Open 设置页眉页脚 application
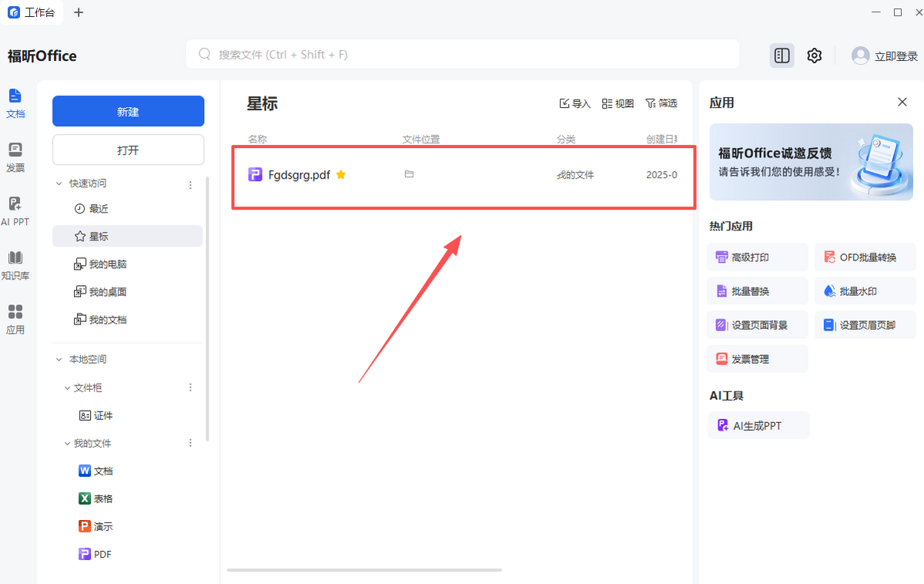 [x=865, y=325]
